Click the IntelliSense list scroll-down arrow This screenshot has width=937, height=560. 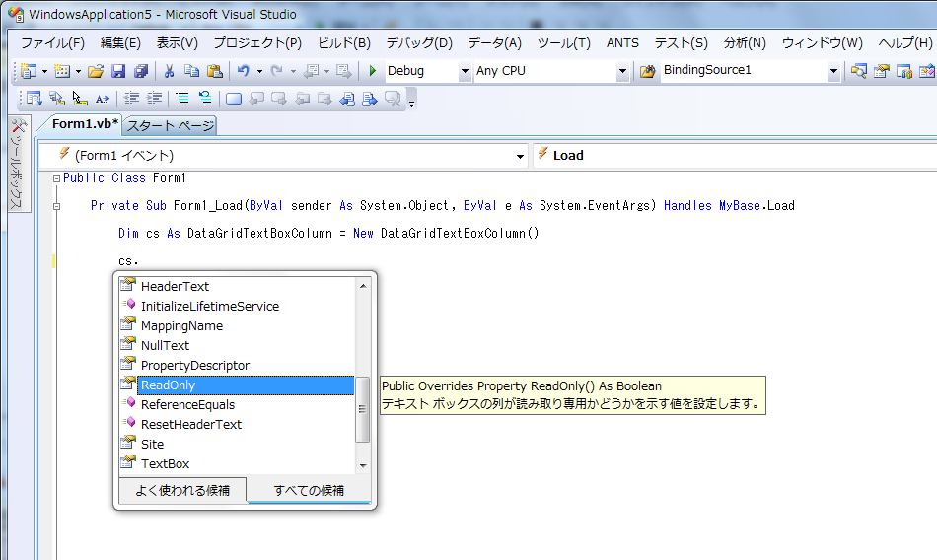tap(363, 465)
